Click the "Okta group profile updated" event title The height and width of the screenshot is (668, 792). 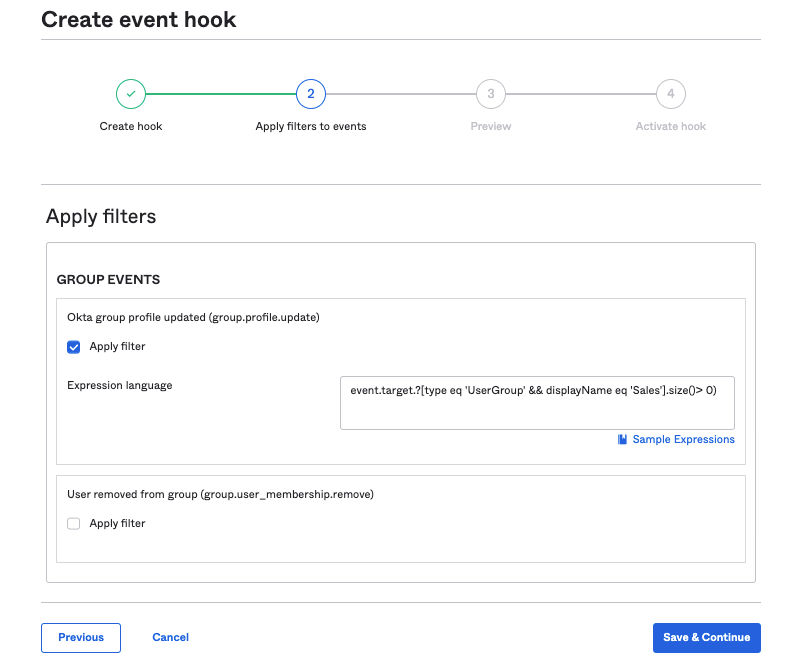click(x=193, y=317)
